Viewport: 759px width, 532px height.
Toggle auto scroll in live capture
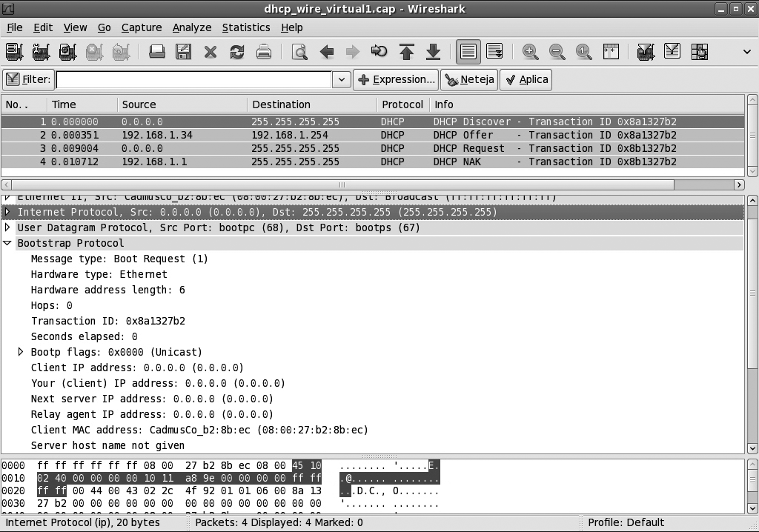(x=494, y=52)
